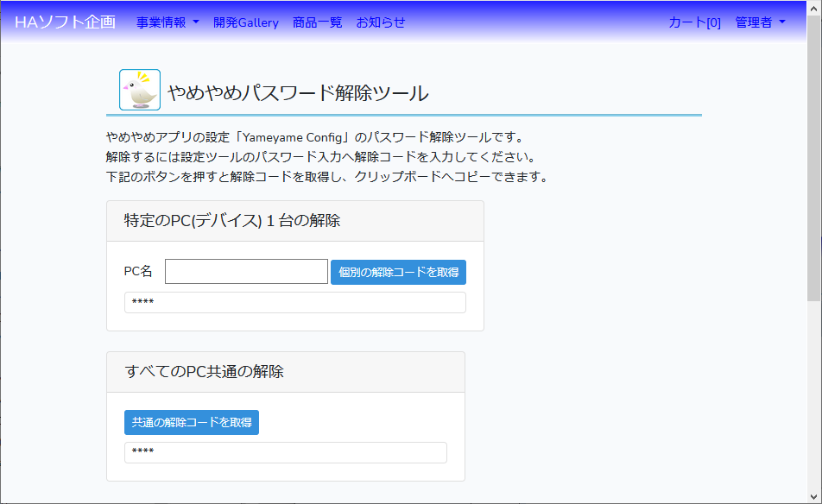
Task: Click 共通の解除コードを取得 button
Action: [x=192, y=422]
